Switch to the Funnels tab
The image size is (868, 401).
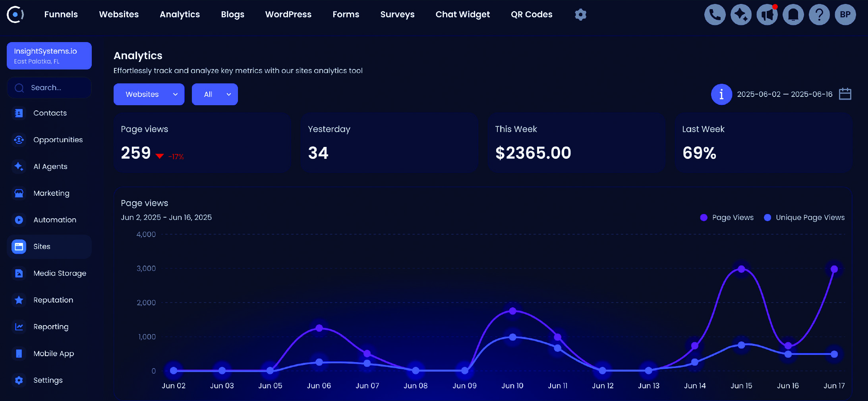[61, 14]
